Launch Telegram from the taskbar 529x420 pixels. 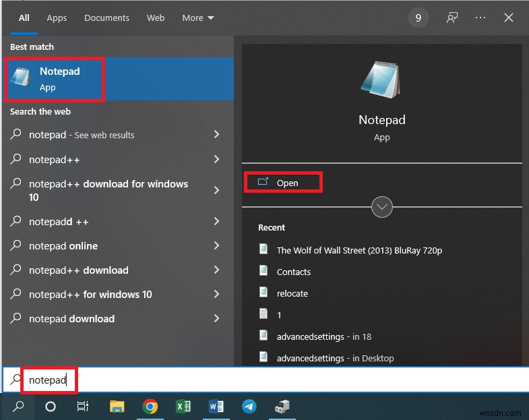point(249,406)
